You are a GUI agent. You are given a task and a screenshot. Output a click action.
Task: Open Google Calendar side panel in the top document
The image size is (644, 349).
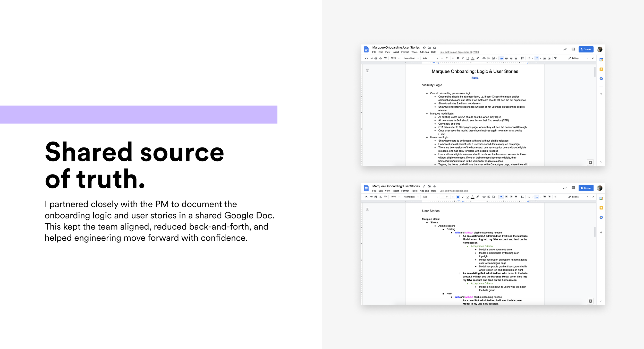click(x=601, y=60)
